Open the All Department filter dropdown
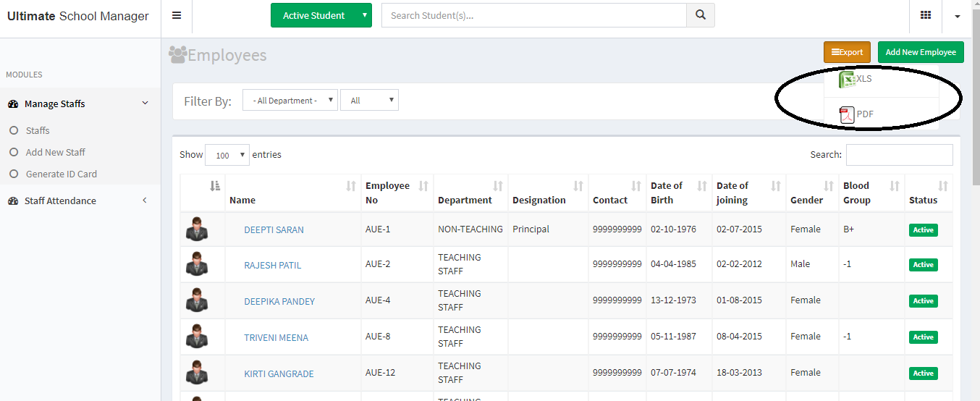Screen dimensions: 980x401 point(290,101)
